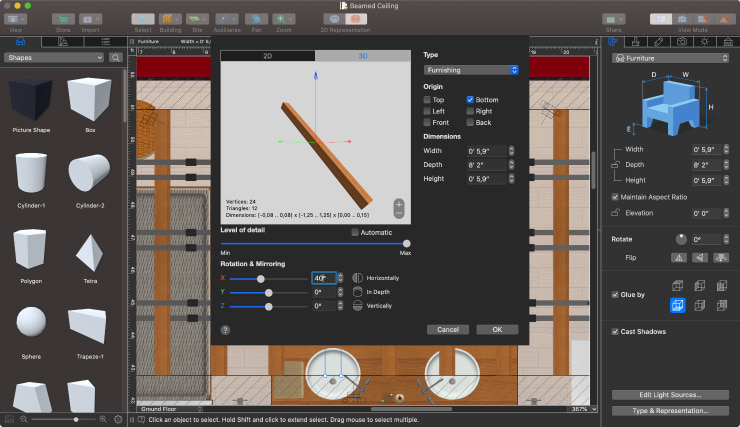Switch to the first 2D Representation icon
The image size is (740, 427).
point(334,19)
